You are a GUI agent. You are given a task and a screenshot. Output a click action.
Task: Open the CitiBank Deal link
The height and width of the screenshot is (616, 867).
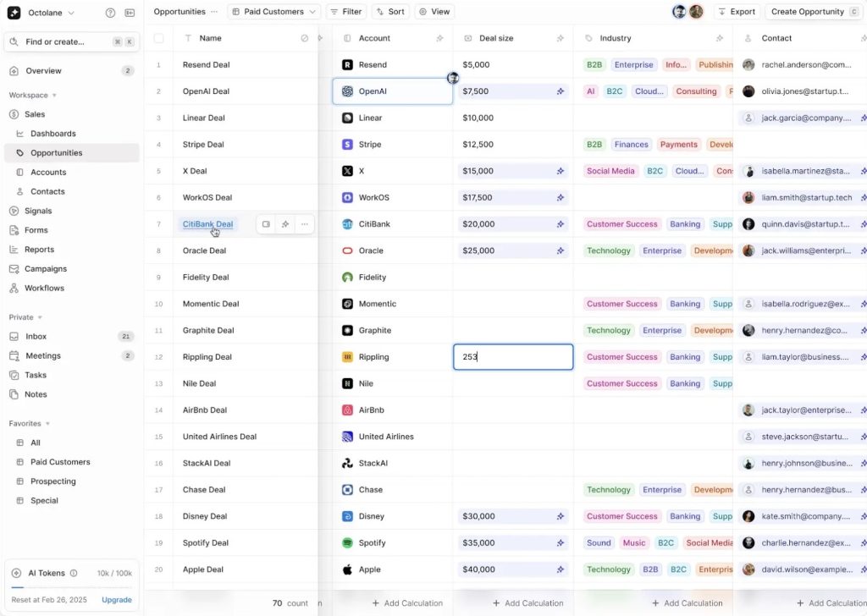[208, 224]
